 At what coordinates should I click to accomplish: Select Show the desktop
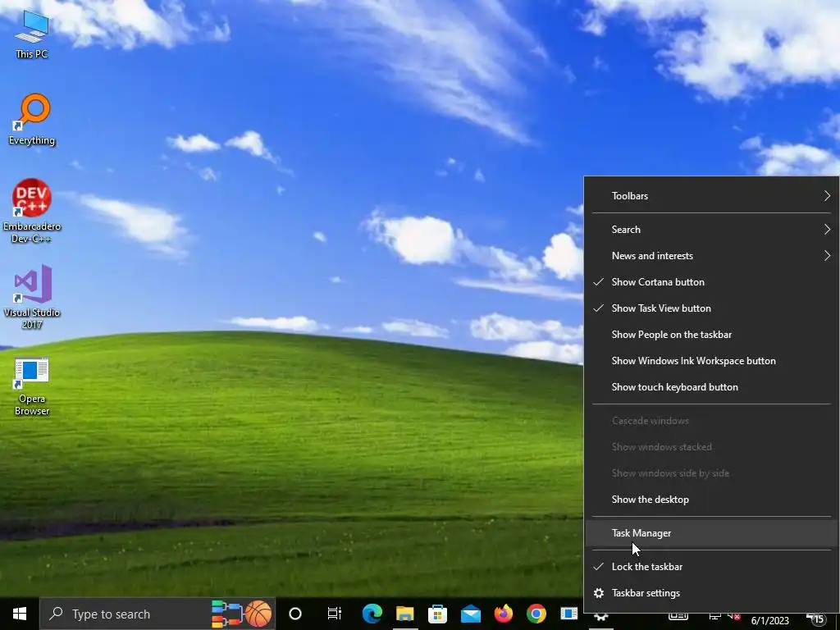pos(711,500)
